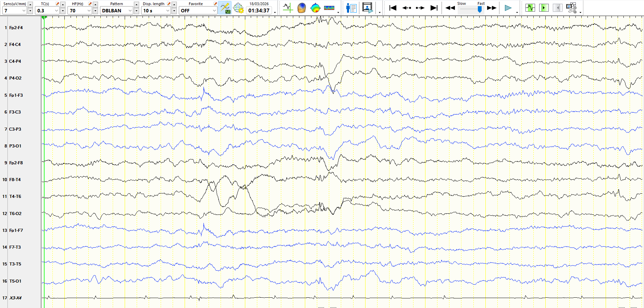
Task: Start EEG playback with the play button
Action: [x=508, y=8]
